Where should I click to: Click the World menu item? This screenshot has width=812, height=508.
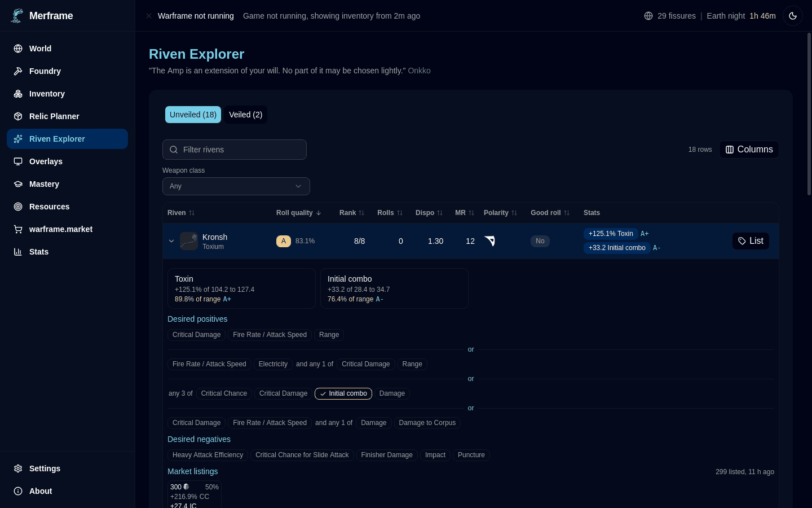68,49
